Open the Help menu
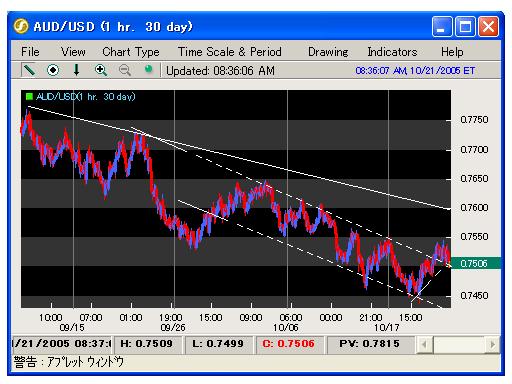The image size is (512, 384). point(452,52)
